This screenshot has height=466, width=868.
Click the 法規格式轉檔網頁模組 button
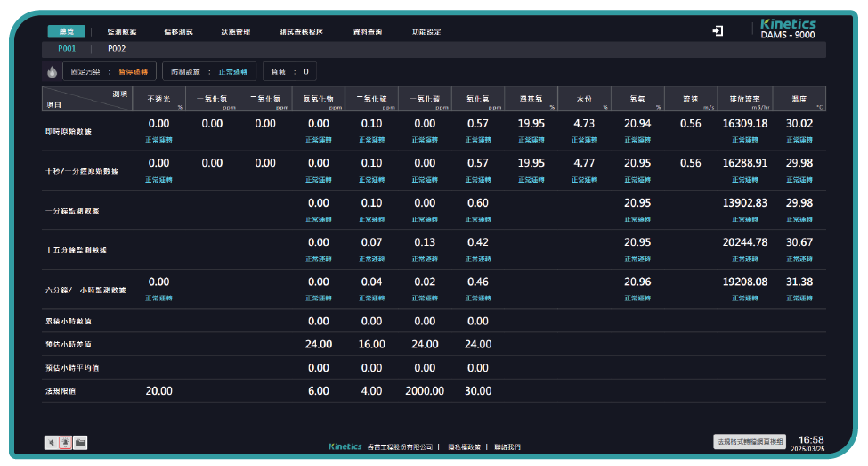point(750,441)
